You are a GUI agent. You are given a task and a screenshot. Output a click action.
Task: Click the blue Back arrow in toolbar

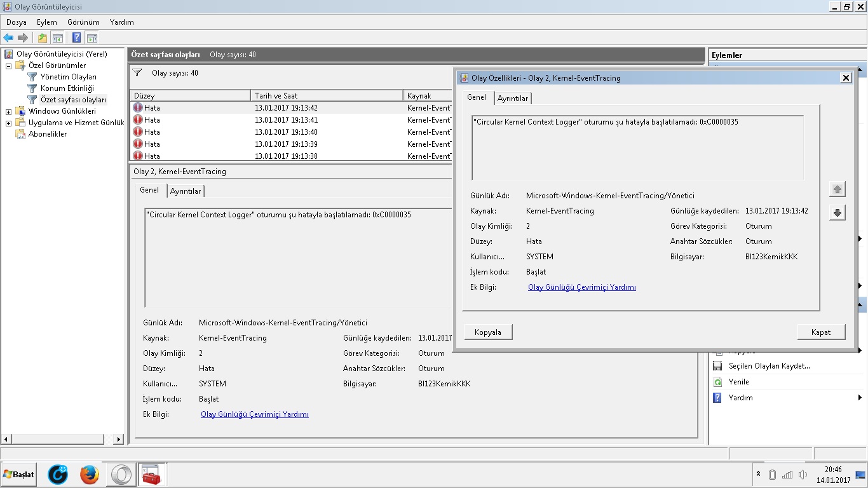tap(8, 38)
